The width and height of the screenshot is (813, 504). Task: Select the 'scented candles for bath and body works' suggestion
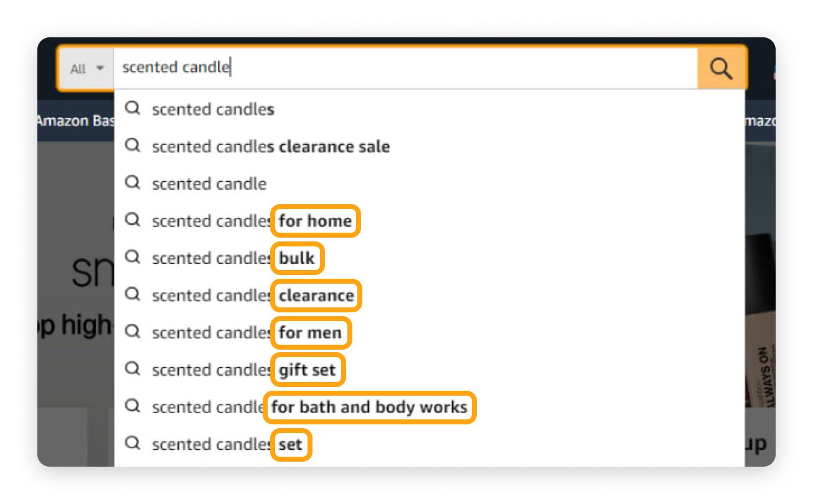point(299,407)
